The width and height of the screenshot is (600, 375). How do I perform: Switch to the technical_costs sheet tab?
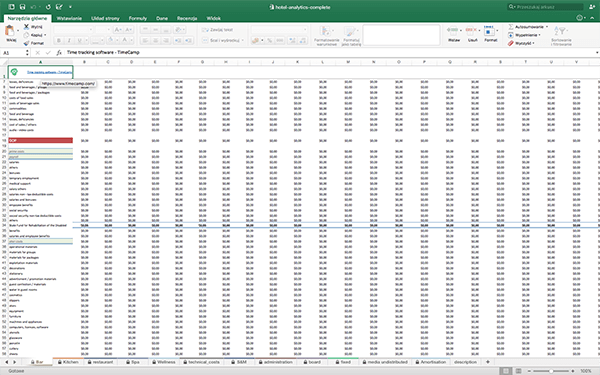[201, 362]
